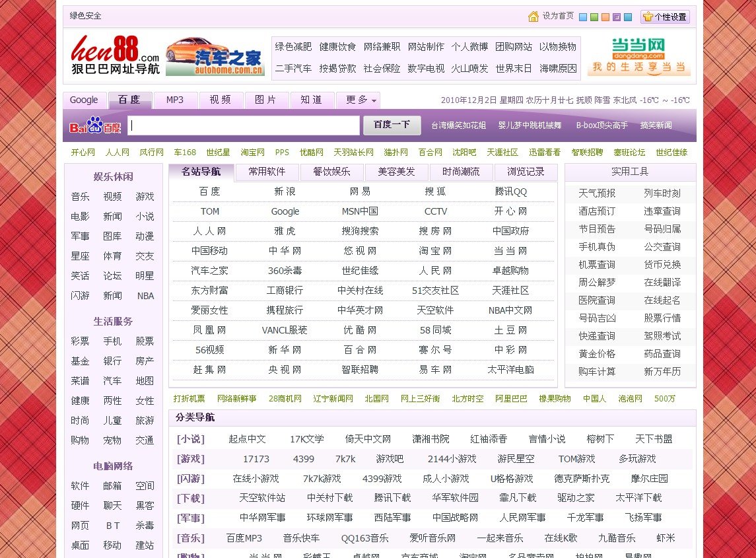Switch to the 视频 video search tab
Image resolution: width=756 pixels, height=558 pixels.
point(221,100)
